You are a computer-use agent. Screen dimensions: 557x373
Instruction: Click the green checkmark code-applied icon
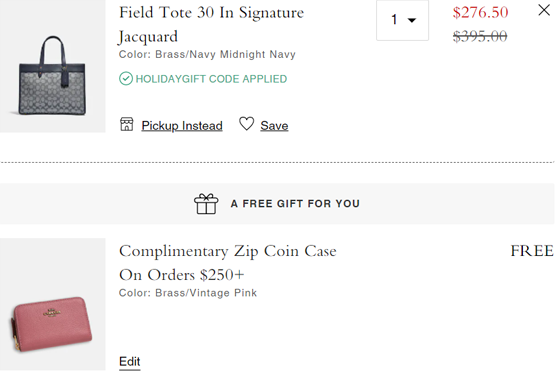pyautogui.click(x=126, y=79)
